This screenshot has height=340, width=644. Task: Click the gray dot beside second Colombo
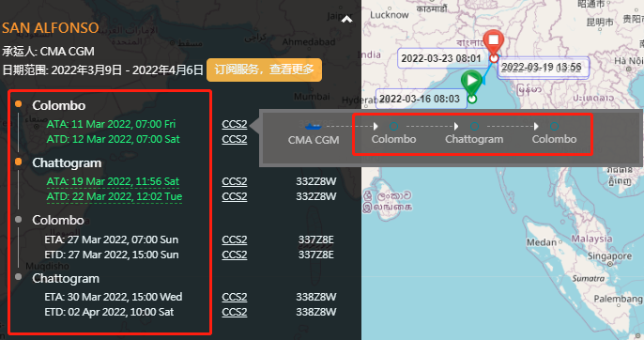(18, 219)
